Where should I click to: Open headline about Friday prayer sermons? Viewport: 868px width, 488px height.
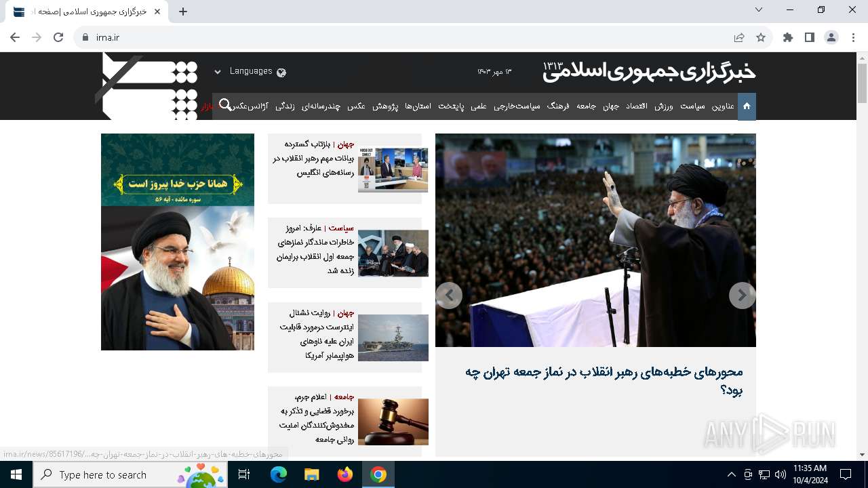[x=604, y=380]
